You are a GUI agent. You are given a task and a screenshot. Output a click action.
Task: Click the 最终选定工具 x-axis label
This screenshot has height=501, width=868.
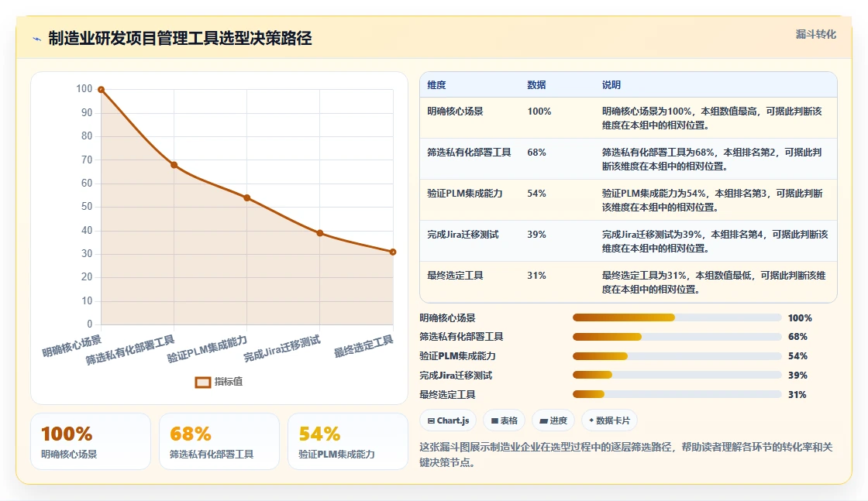coord(363,347)
